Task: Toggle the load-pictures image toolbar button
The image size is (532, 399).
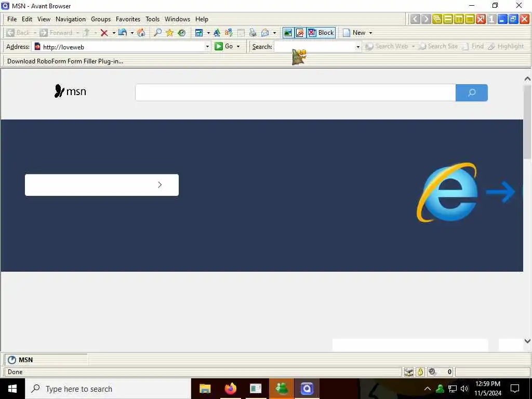Action: [x=288, y=33]
